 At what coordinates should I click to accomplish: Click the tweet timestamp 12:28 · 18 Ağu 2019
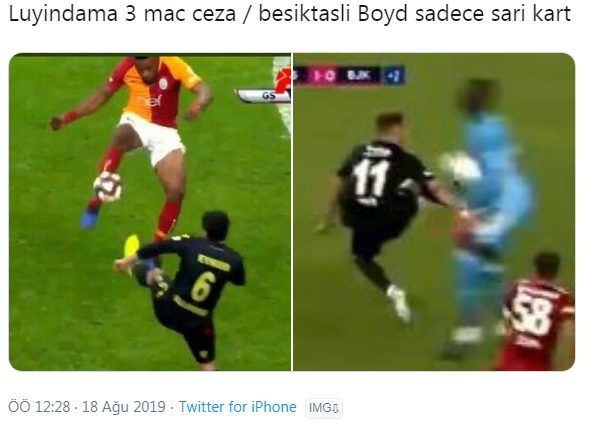point(87,407)
